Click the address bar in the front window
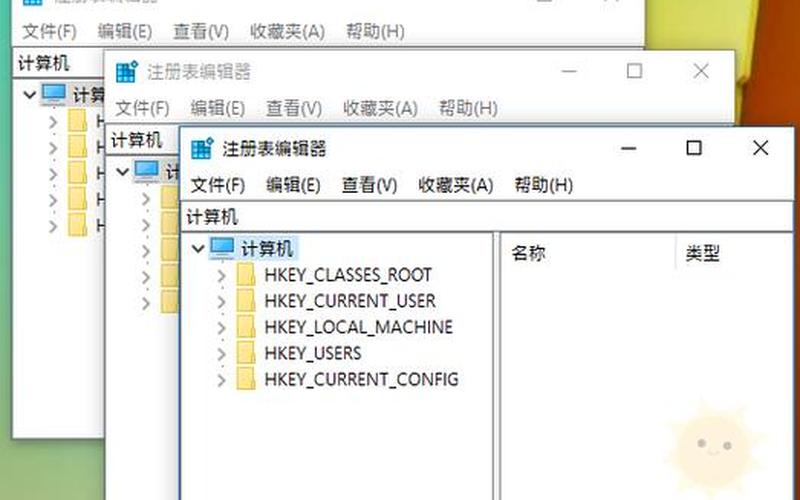Screen dimensions: 800x500 [487, 217]
